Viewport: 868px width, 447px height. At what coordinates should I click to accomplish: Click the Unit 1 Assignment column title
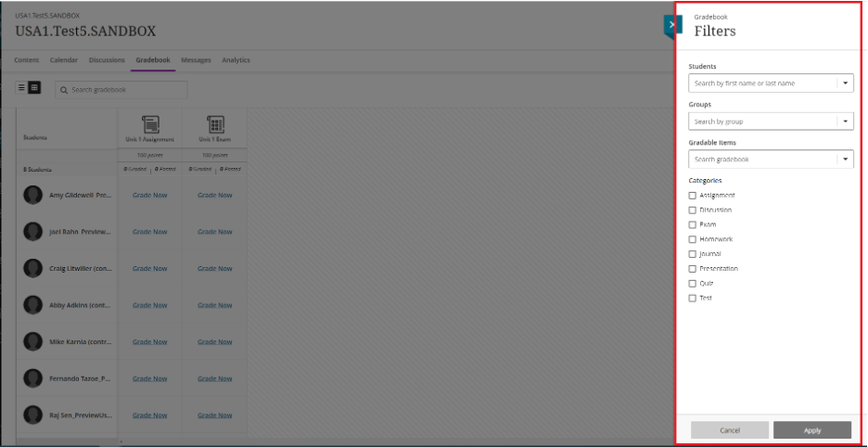[150, 140]
